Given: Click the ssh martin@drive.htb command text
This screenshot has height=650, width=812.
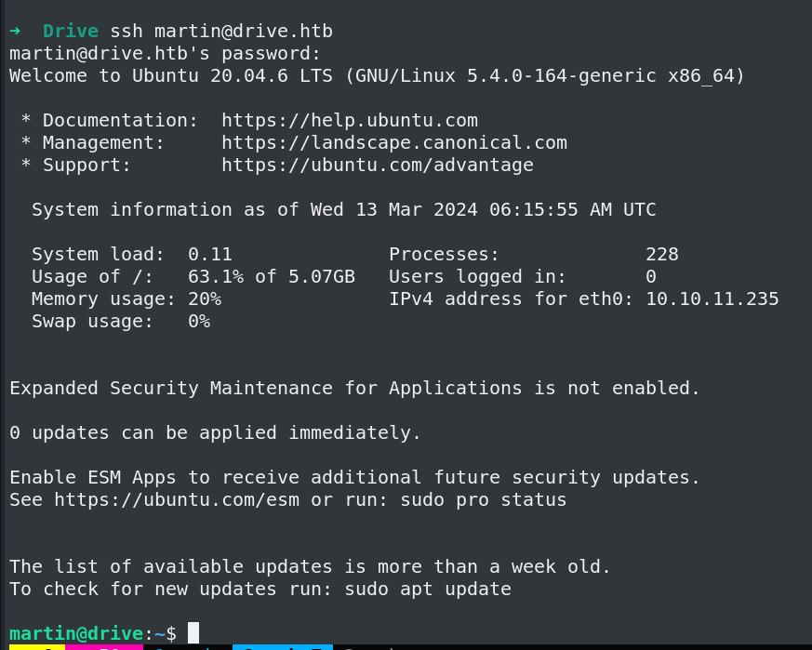Looking at the screenshot, I should 221,31.
